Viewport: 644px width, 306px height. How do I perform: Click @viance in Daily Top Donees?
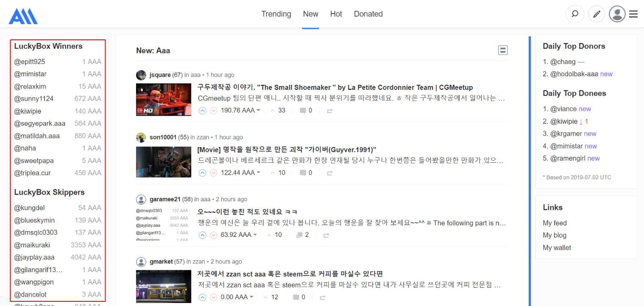click(x=563, y=109)
